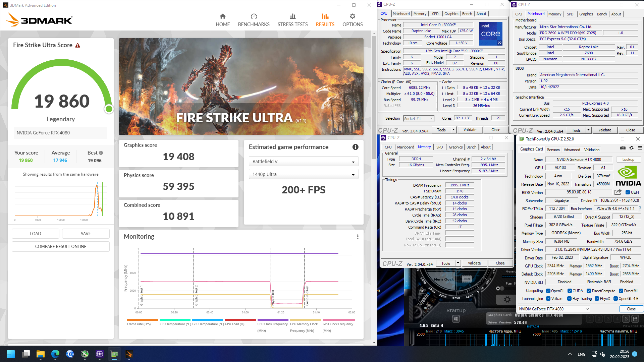Image resolution: width=644 pixels, height=362 pixels.
Task: Open the 3DMark OPTIONS gear
Action: pyautogui.click(x=353, y=16)
